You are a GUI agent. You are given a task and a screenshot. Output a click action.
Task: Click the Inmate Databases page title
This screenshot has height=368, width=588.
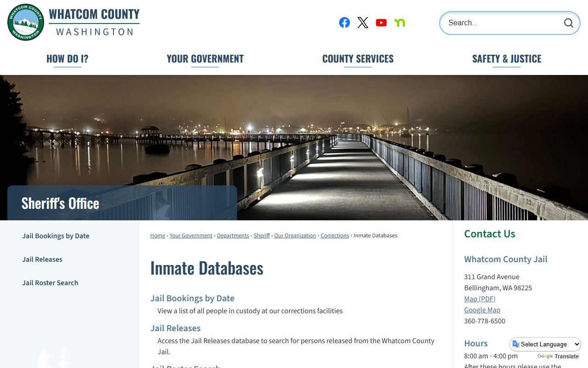tap(207, 268)
